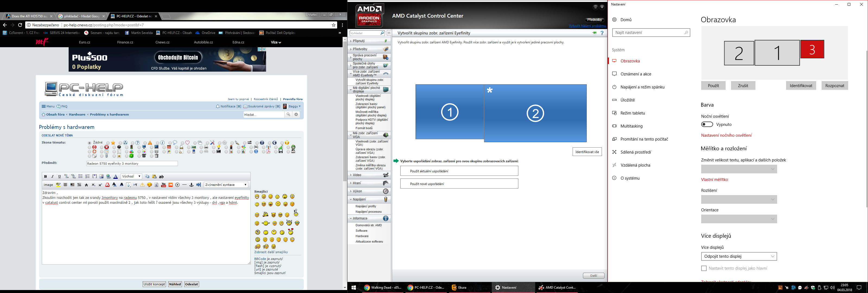Apply Bold formatting in forum editor
This screenshot has width=868, height=293.
(x=46, y=177)
